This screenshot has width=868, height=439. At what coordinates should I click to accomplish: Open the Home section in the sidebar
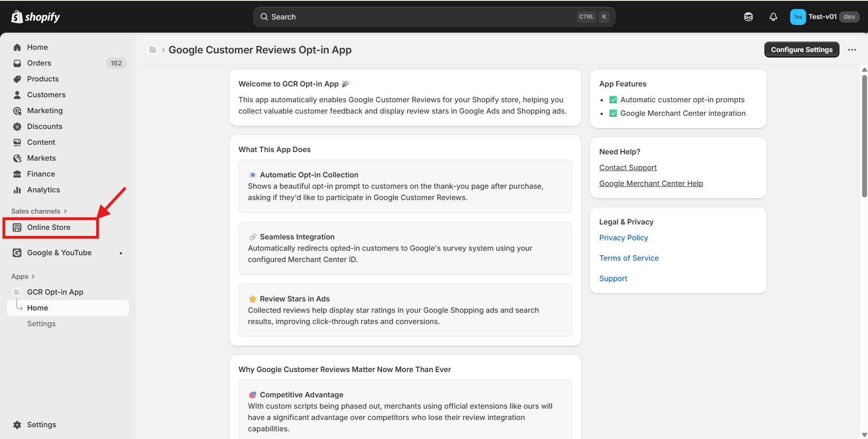pos(37,47)
